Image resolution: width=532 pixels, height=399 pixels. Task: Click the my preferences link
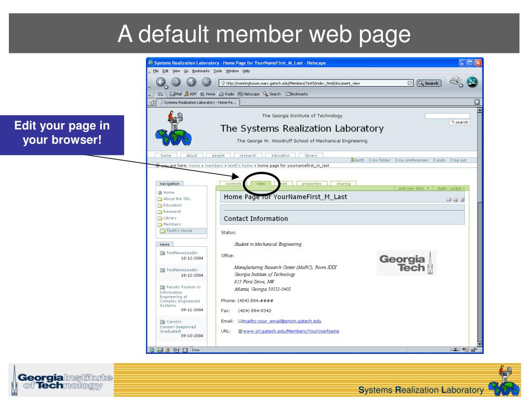(411, 160)
